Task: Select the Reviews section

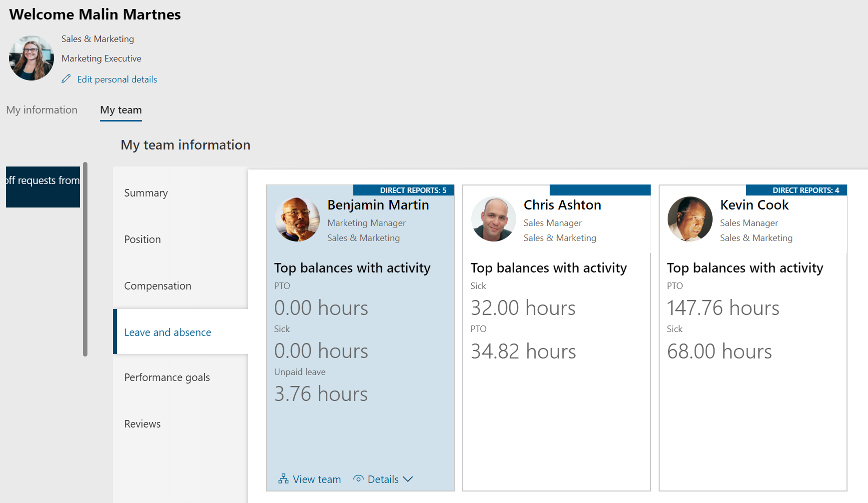Action: (142, 423)
